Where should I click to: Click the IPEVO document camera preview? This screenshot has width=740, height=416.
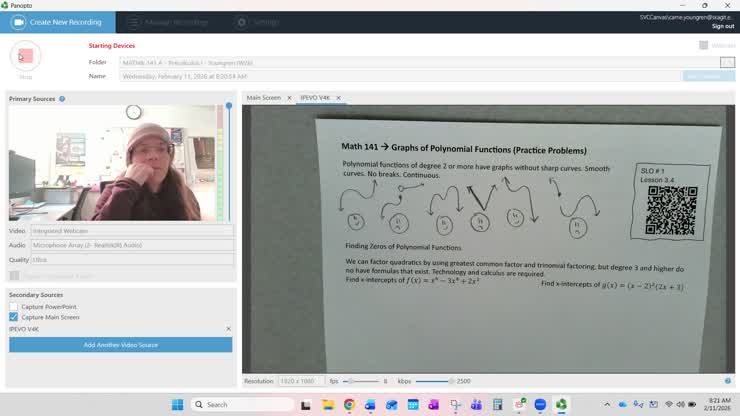(488, 239)
